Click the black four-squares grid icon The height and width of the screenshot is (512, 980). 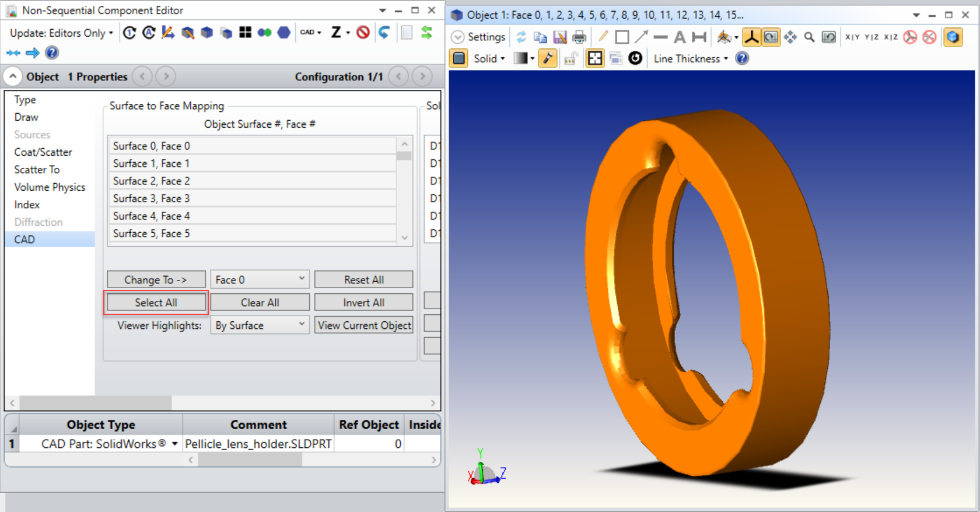point(245,33)
